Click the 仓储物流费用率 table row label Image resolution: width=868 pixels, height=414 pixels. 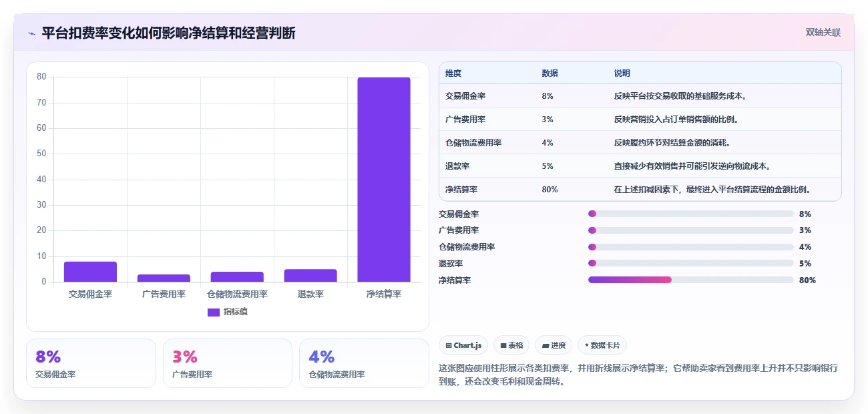click(x=473, y=143)
